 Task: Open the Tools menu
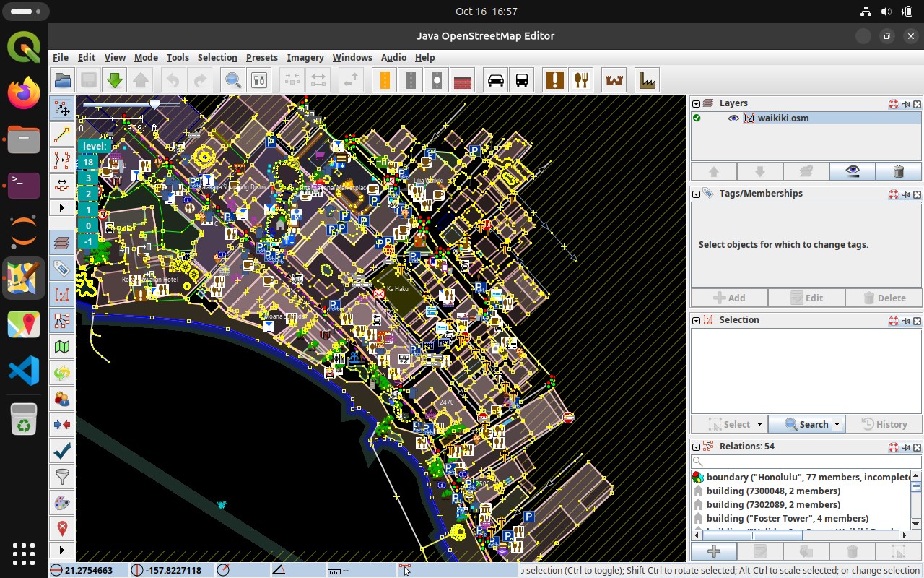point(178,57)
